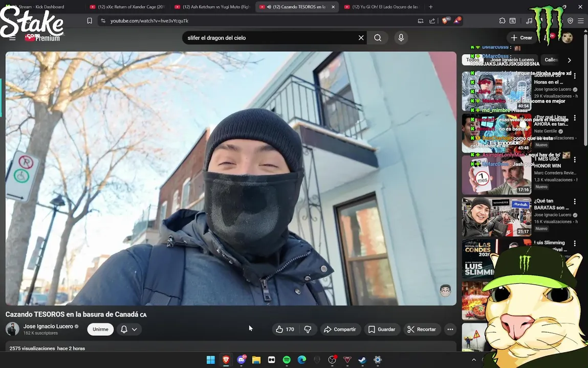
Task: Open Settings gear in the taskbar
Action: (378, 360)
